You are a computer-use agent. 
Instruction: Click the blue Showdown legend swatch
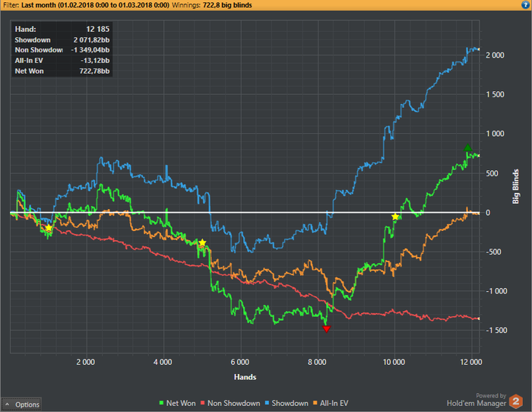click(x=267, y=403)
